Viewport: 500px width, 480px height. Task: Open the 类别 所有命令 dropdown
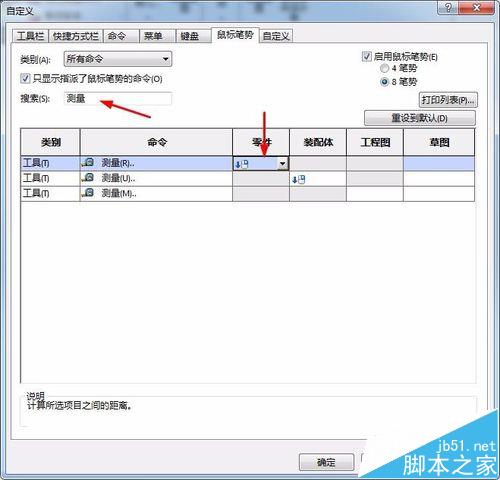(118, 59)
